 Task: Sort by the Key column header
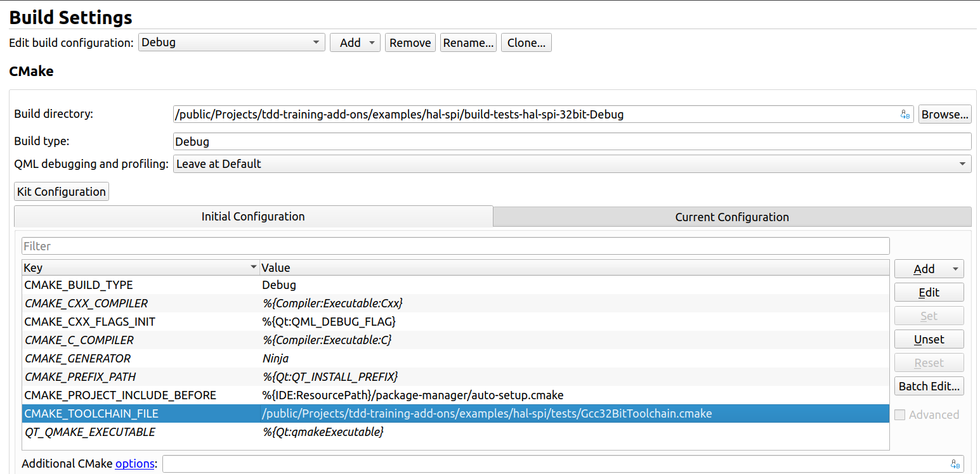click(x=140, y=267)
